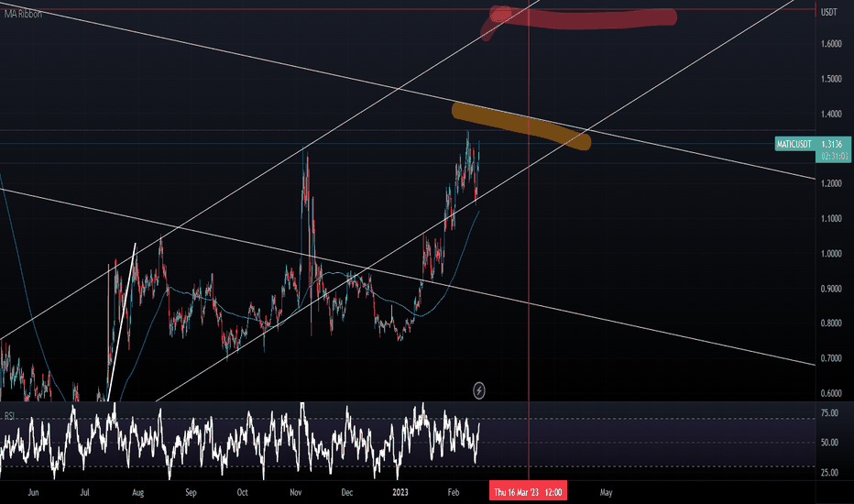854x504 pixels.
Task: Click the Aug label on time axis
Action: tap(137, 493)
